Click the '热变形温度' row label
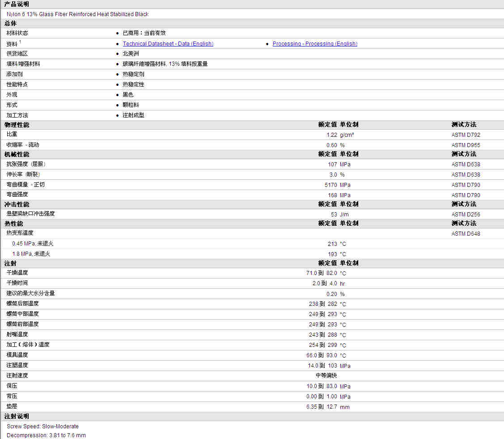This screenshot has width=504, height=439. (20, 233)
